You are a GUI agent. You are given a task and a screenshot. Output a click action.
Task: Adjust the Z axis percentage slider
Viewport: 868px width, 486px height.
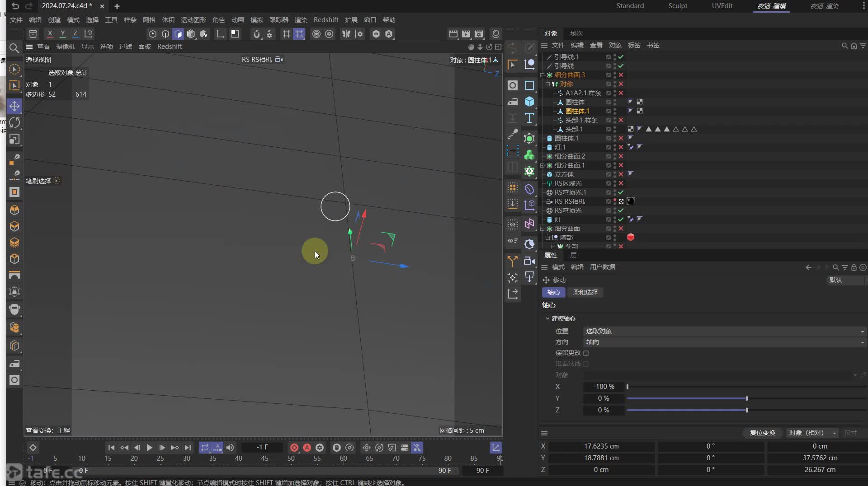click(x=746, y=410)
